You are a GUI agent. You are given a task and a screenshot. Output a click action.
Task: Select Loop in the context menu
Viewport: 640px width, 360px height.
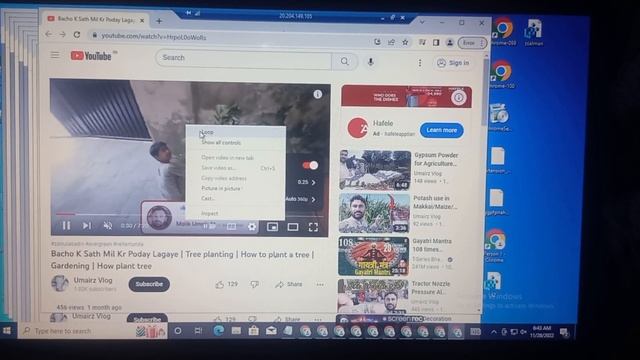click(236, 132)
